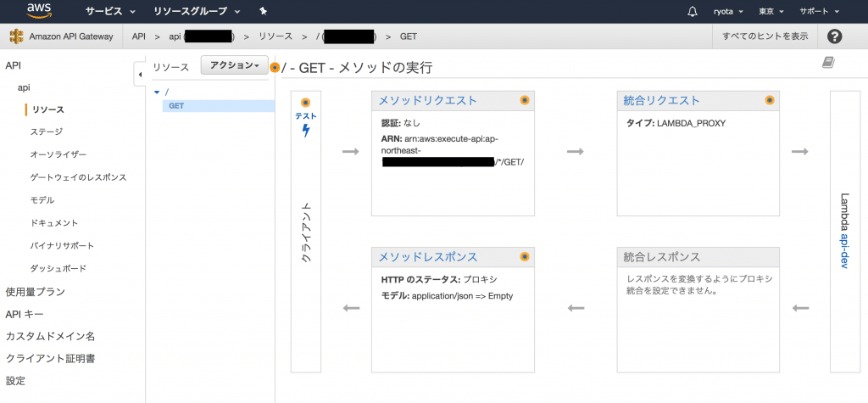Image resolution: width=868 pixels, height=403 pixels.
Task: Click モデル: application/json => Empty text
Action: (448, 296)
